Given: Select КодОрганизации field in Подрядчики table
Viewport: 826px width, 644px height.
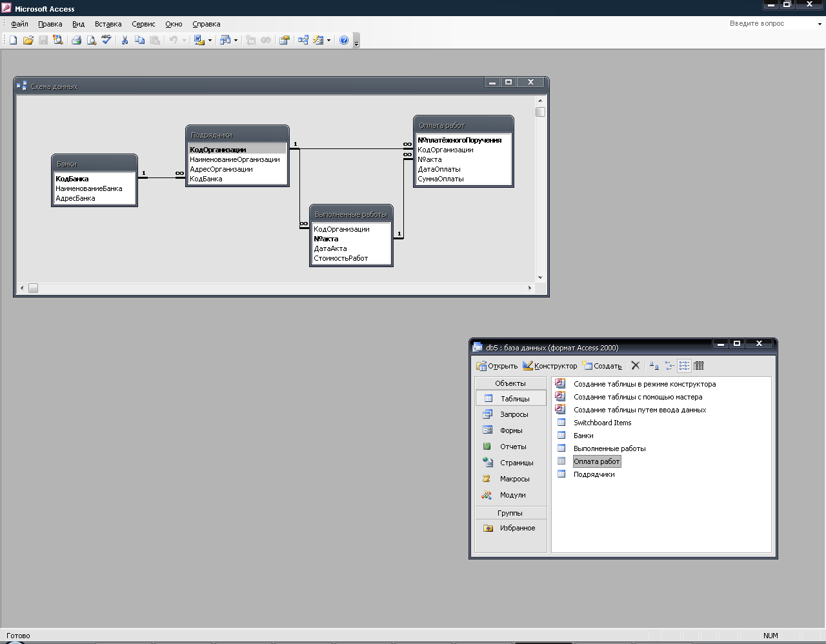Looking at the screenshot, I should [x=237, y=150].
